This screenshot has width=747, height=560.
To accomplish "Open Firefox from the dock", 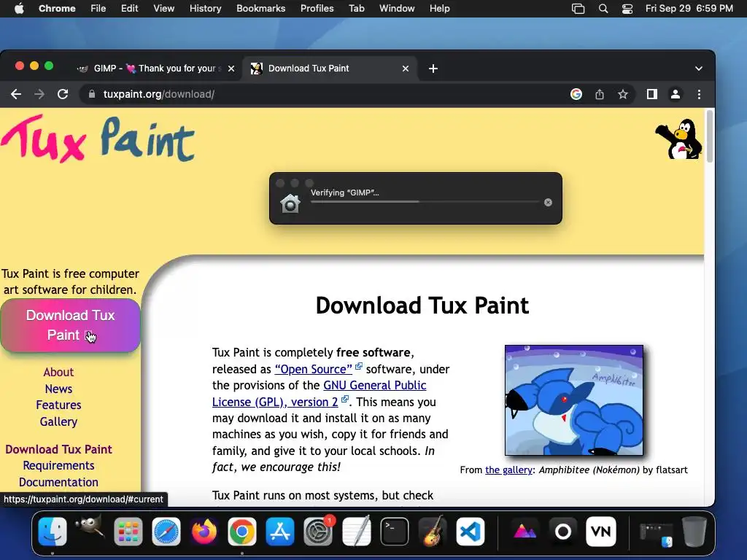I will (204, 531).
